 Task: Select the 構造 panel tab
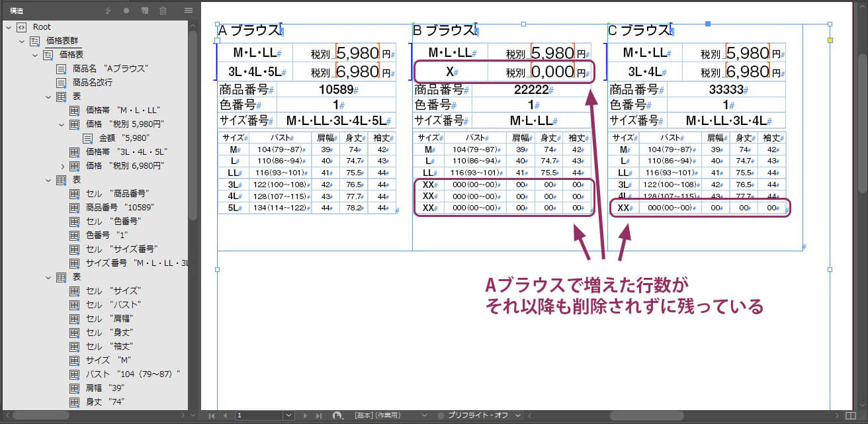point(15,10)
